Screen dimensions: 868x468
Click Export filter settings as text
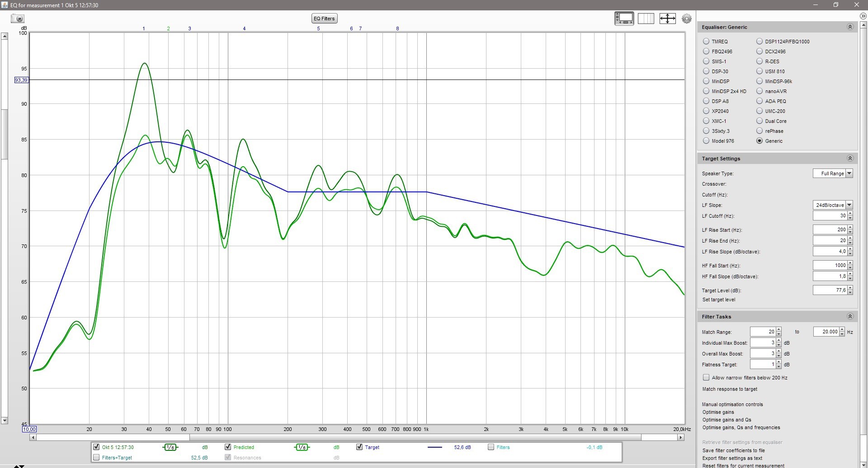click(732, 458)
